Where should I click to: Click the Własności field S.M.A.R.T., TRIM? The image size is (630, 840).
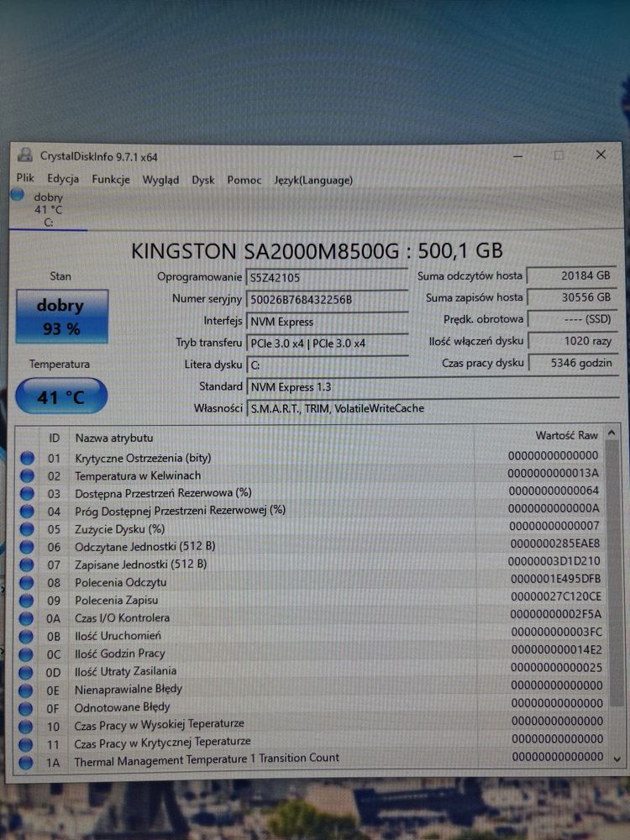point(432,408)
